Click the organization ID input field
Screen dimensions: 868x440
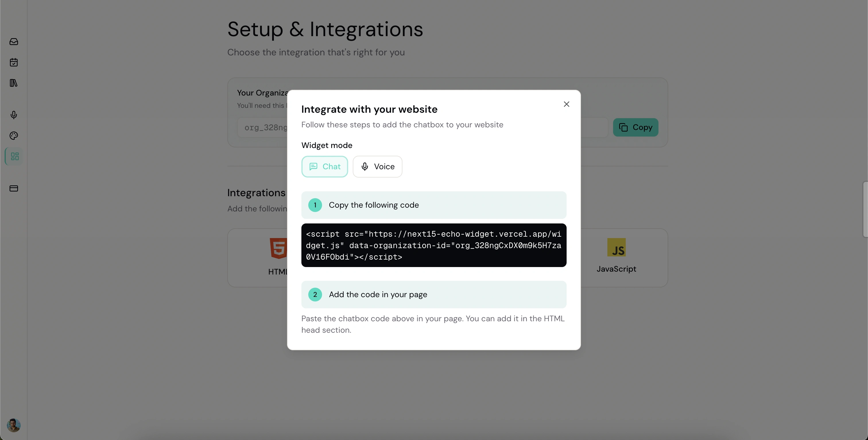263,128
